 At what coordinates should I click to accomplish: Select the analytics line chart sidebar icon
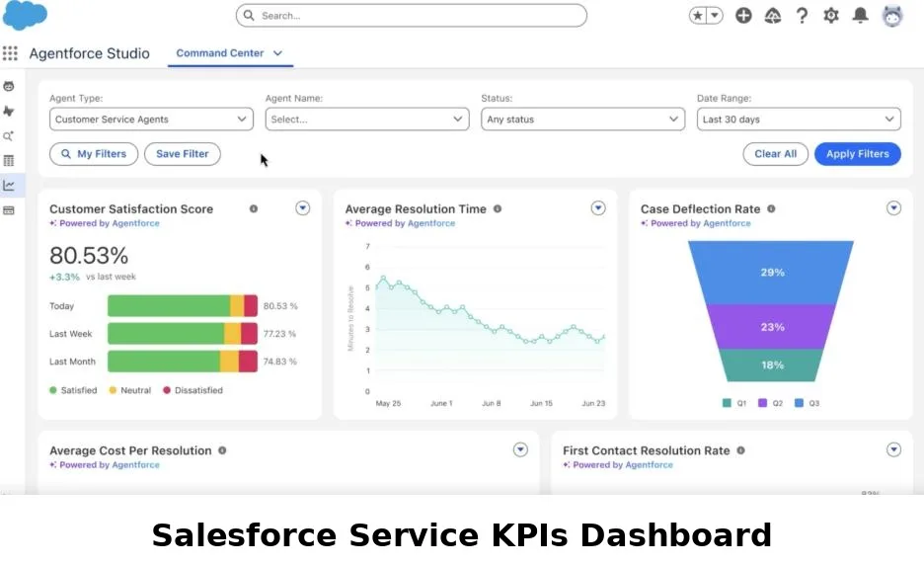pos(9,186)
